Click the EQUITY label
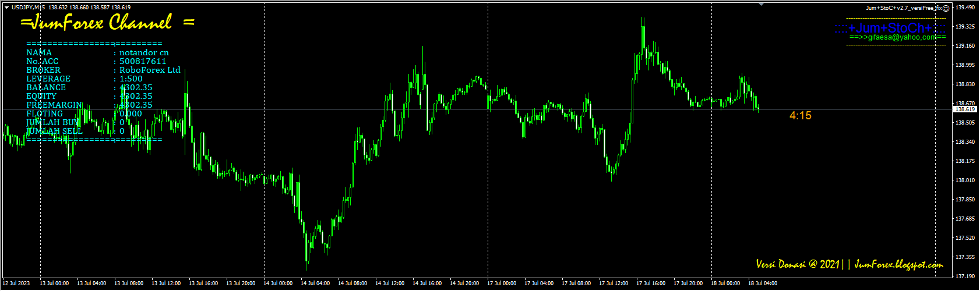Viewport: 980px width, 291px height. [41, 96]
